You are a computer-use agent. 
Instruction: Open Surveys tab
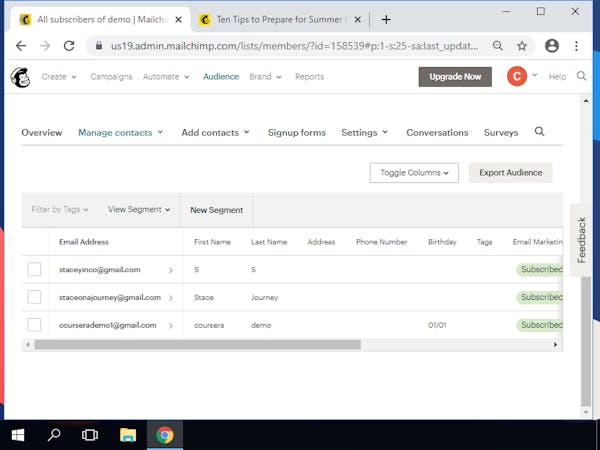(501, 133)
